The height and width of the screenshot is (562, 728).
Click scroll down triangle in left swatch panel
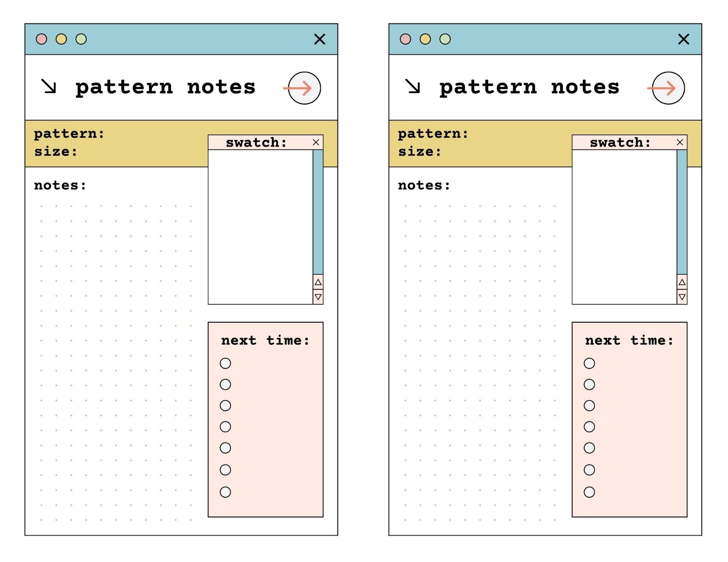tap(318, 297)
